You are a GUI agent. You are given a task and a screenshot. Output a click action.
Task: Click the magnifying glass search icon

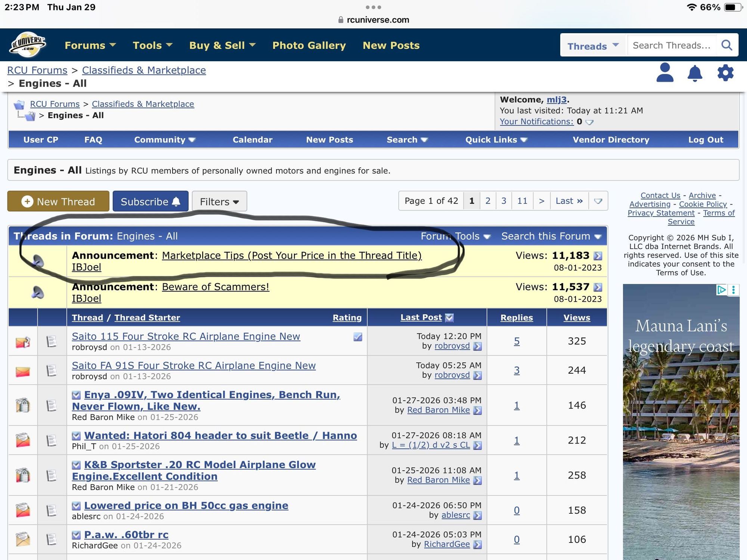[726, 45]
